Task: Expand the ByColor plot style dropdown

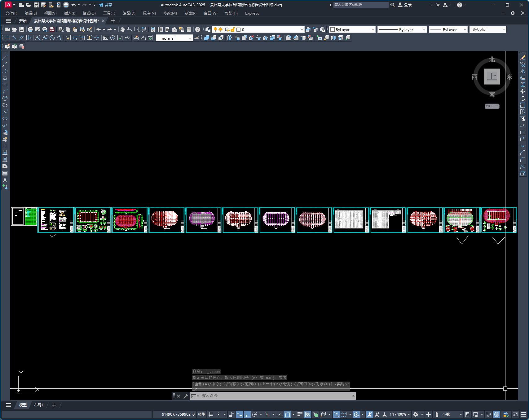Action: point(504,29)
